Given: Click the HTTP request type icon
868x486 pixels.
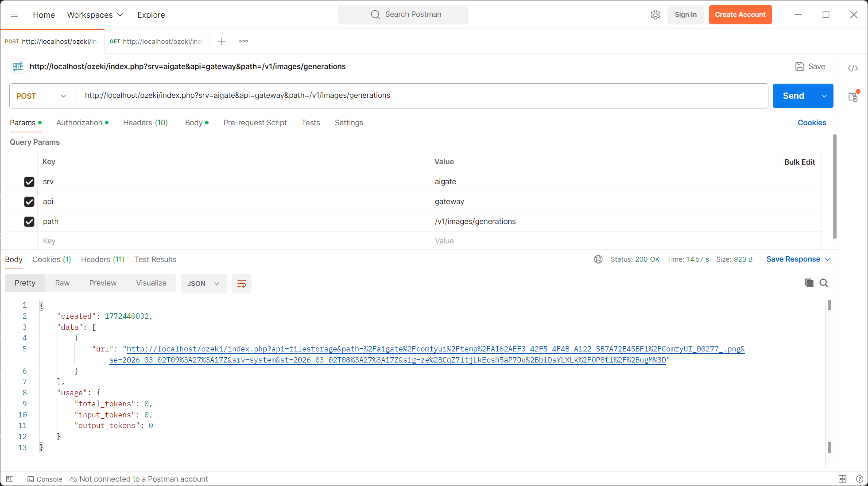Looking at the screenshot, I should [18, 66].
